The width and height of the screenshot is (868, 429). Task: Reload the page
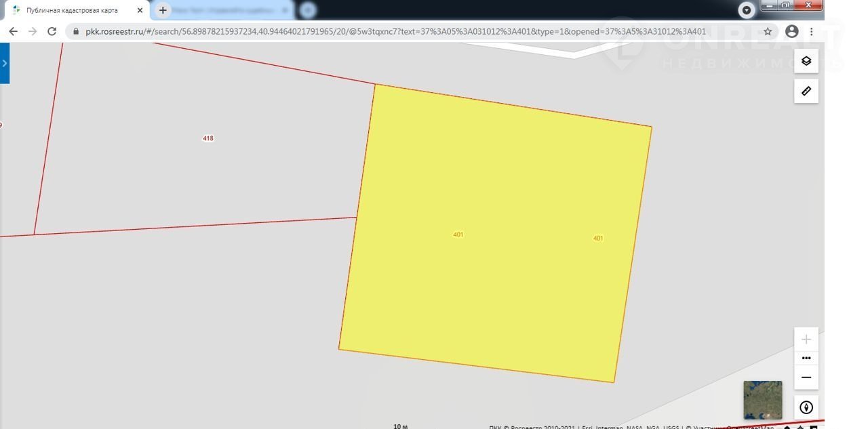pos(52,31)
